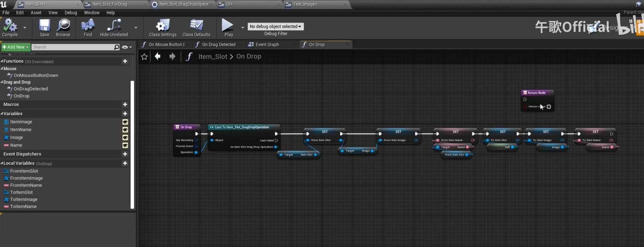
Task: Toggle Image variable visibility eye
Action: tap(125, 137)
